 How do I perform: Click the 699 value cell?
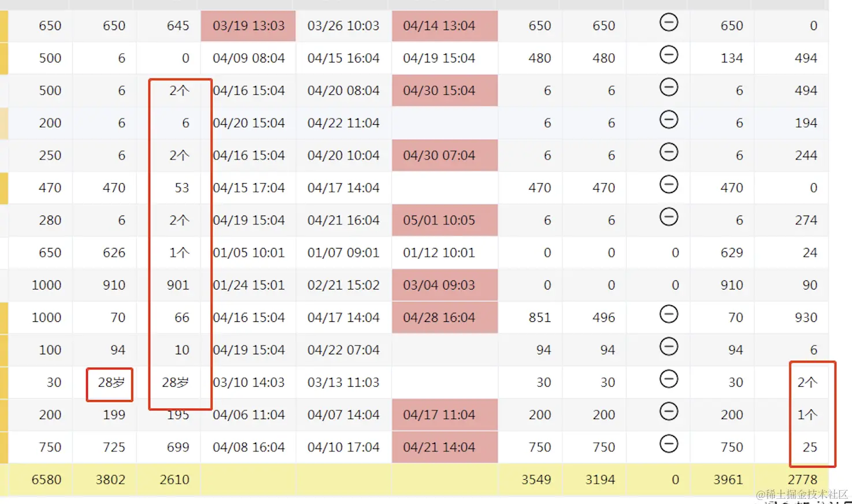[x=169, y=447]
